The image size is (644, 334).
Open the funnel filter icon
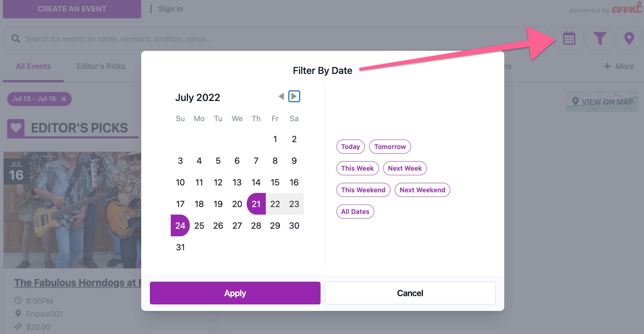(600, 38)
